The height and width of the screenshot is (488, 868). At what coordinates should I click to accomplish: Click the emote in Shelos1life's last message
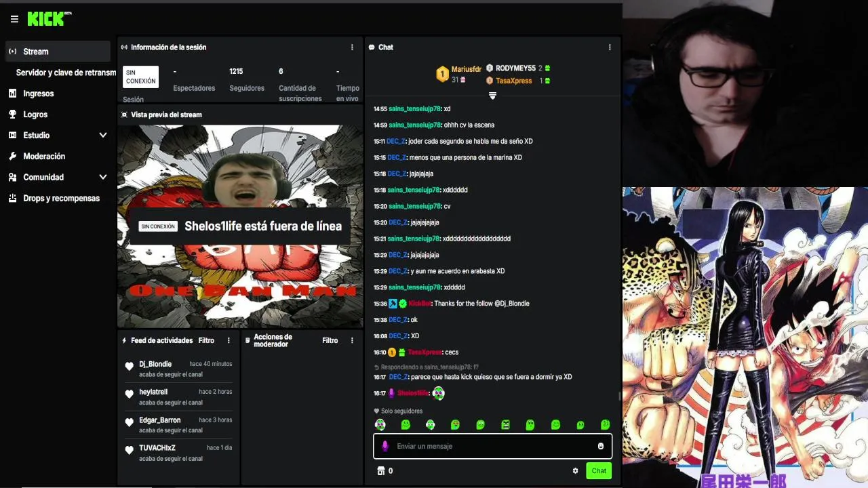point(439,393)
